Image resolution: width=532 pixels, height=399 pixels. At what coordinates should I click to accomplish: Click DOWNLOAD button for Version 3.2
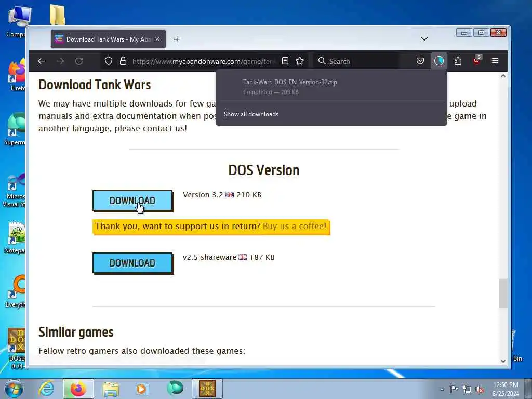tap(132, 201)
